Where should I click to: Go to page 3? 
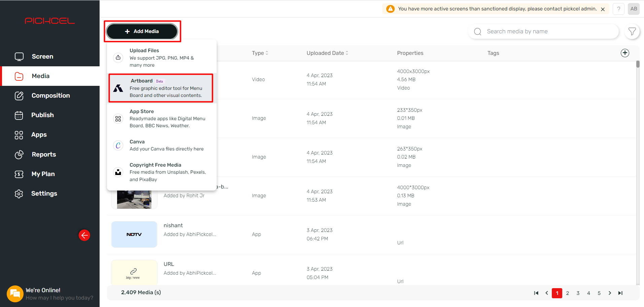[x=578, y=293]
